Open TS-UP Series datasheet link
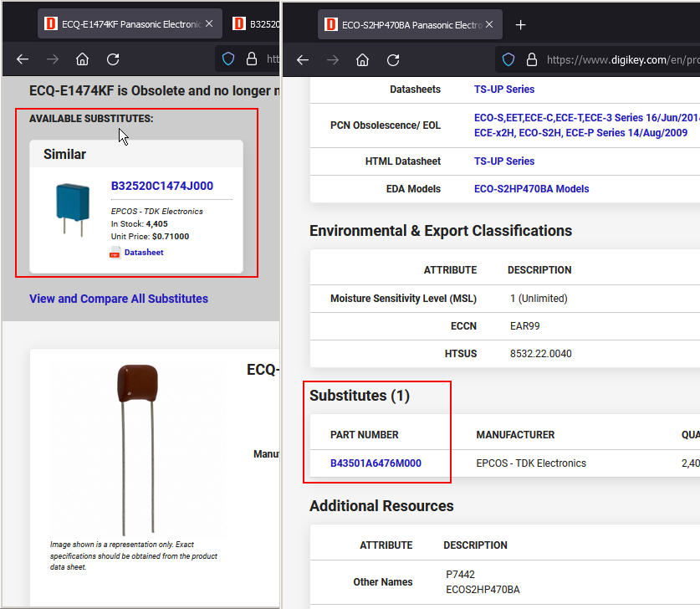 504,90
